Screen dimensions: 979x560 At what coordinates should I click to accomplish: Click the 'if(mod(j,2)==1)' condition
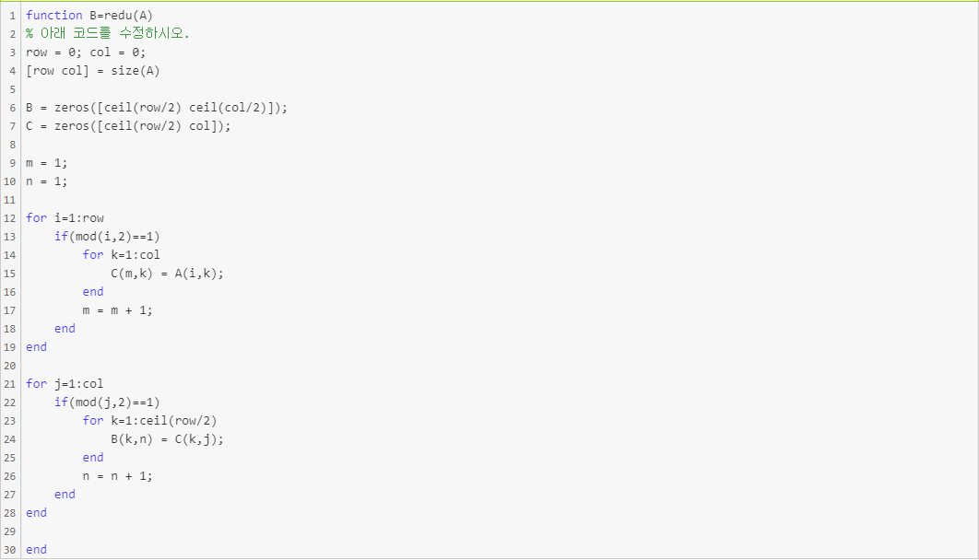click(x=107, y=402)
